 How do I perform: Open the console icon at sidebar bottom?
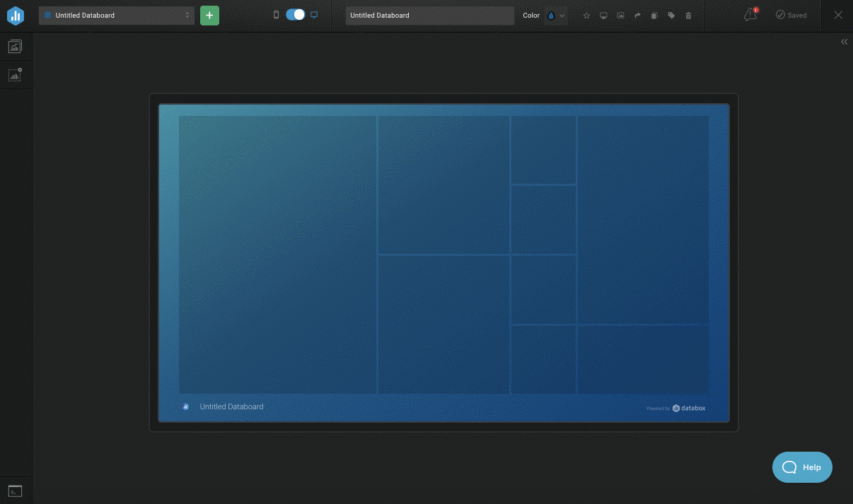[x=15, y=491]
